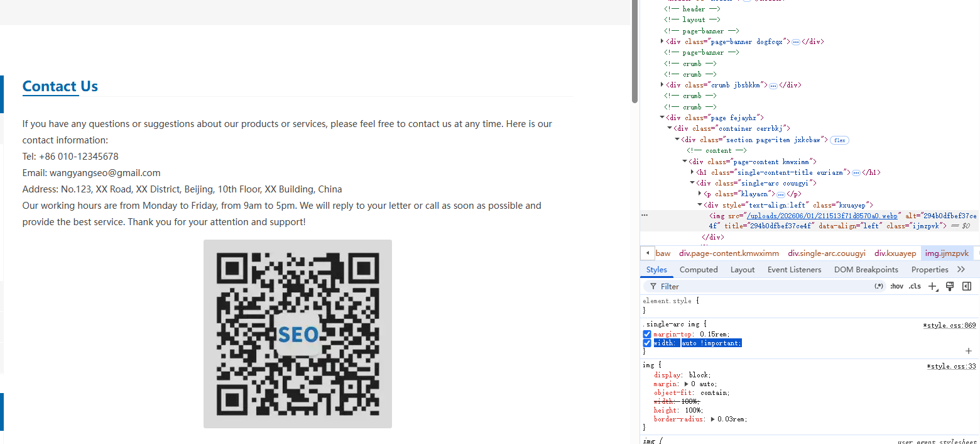Click the SEO QR code image

pos(298,334)
